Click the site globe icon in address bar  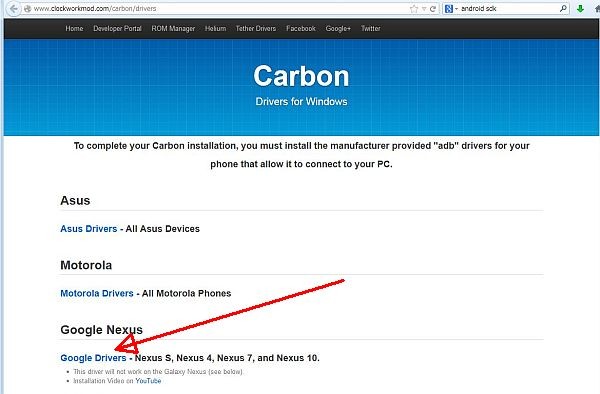click(28, 8)
